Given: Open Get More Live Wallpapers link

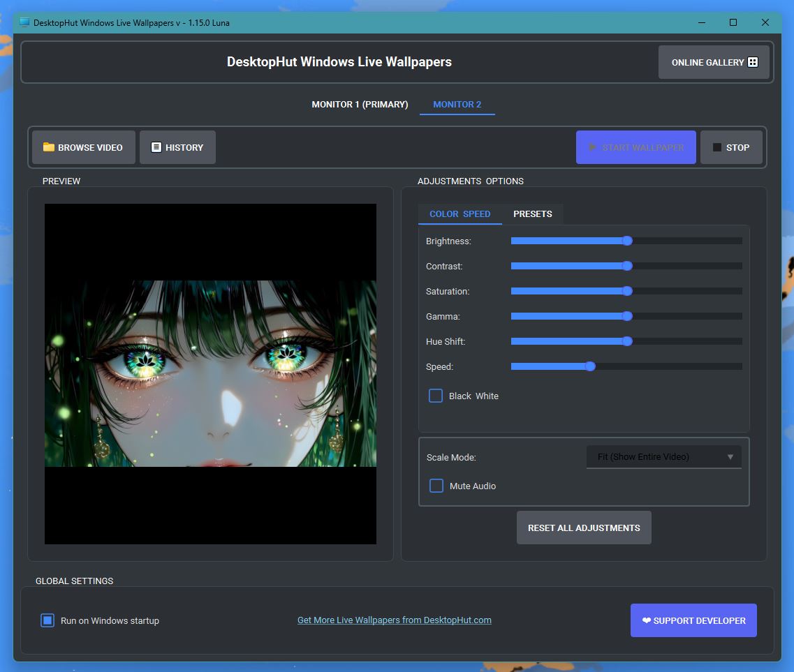Looking at the screenshot, I should pos(395,620).
